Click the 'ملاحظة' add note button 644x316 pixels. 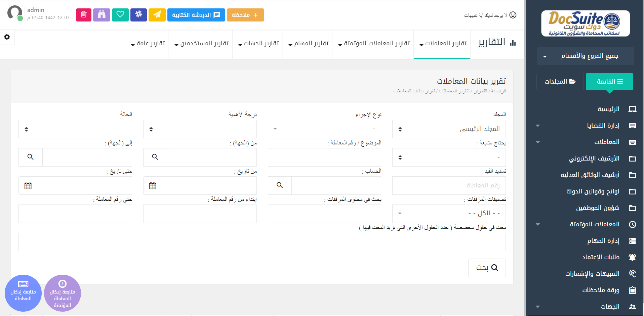click(245, 15)
